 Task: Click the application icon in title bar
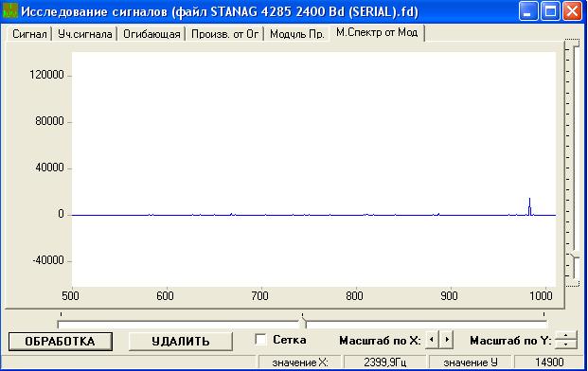point(9,10)
